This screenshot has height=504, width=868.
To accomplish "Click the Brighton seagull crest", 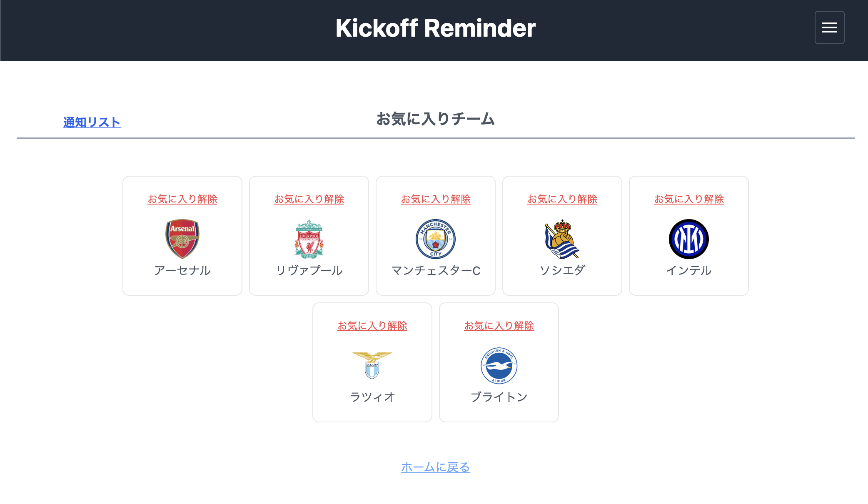I will click(x=499, y=365).
